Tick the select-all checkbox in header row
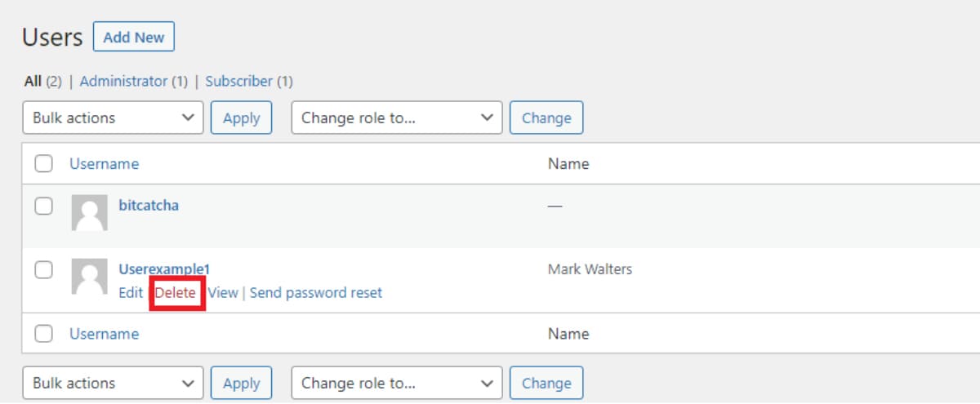Image resolution: width=980 pixels, height=404 pixels. coord(44,164)
